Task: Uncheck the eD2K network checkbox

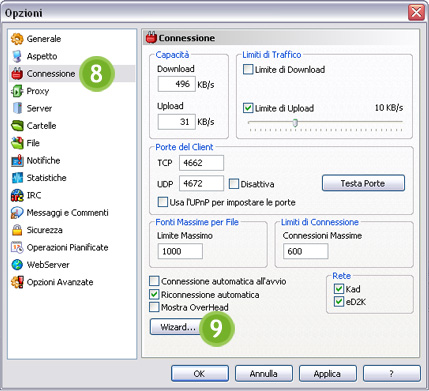Action: click(x=339, y=302)
